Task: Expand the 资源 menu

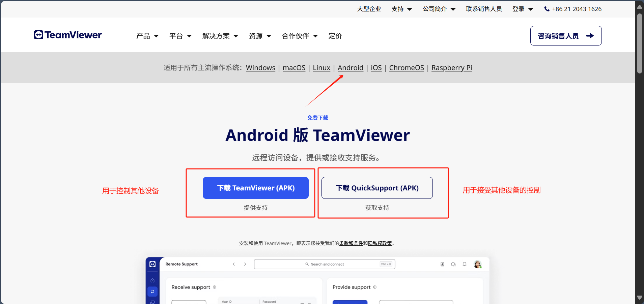Action: [260, 36]
